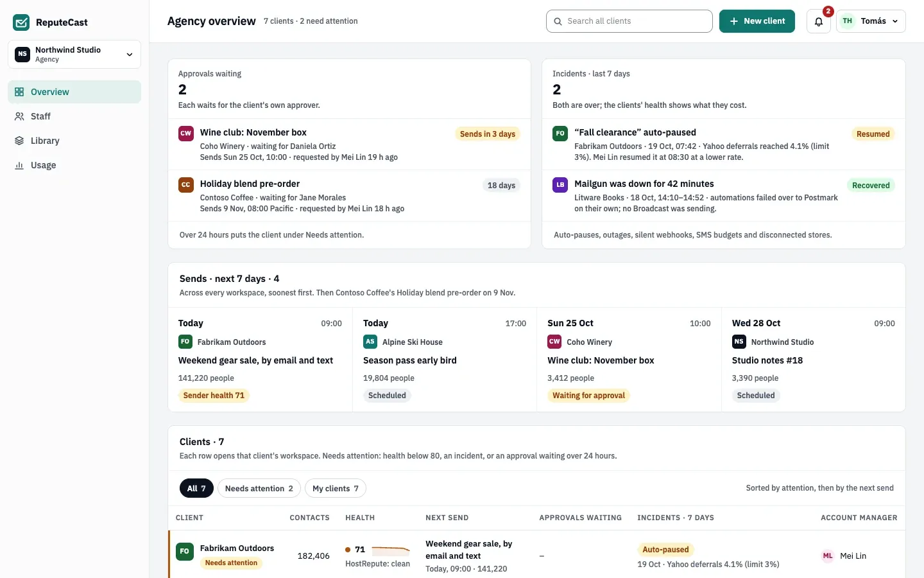This screenshot has height=578, width=924.
Task: Click the Waiting for approval badge
Action: [x=588, y=396]
